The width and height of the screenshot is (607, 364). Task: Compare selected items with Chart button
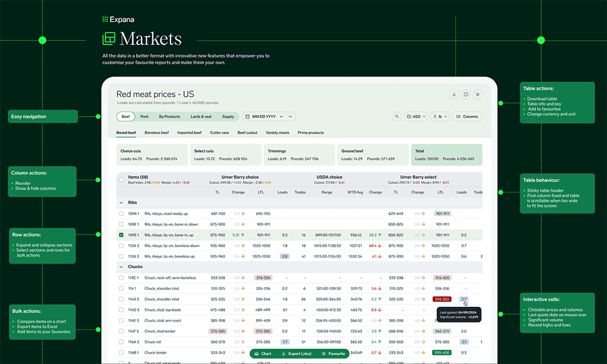click(x=263, y=354)
